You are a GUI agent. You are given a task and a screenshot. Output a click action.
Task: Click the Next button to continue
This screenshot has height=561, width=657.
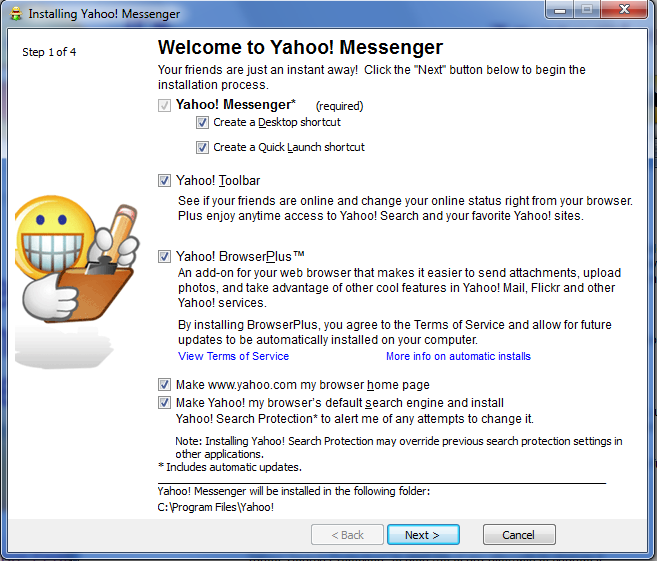(423, 535)
